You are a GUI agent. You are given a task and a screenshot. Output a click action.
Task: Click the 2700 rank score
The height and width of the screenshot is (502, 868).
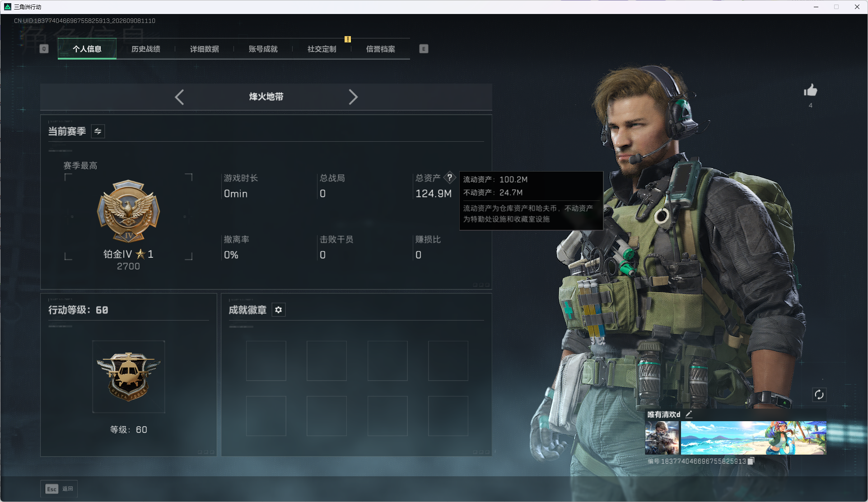128,266
